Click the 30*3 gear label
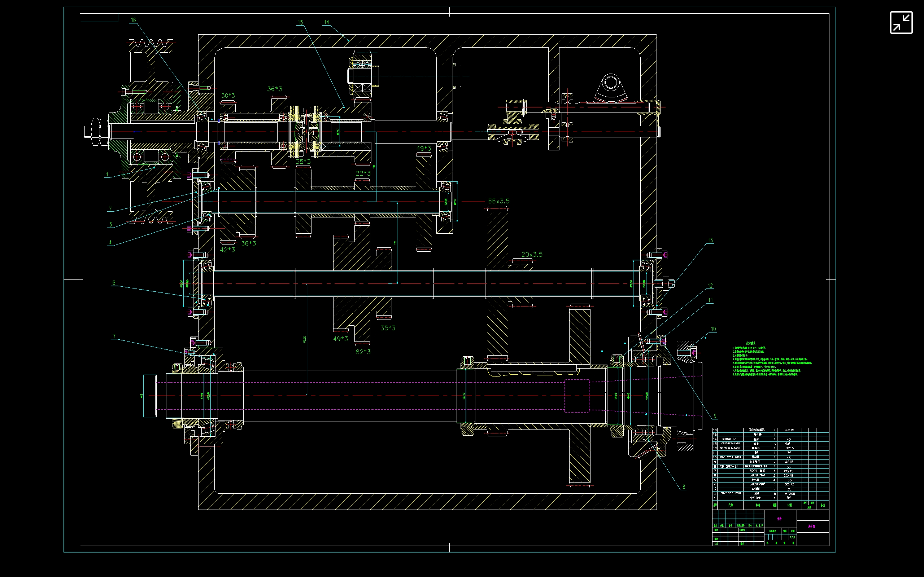Image resolution: width=924 pixels, height=577 pixels. (x=228, y=96)
